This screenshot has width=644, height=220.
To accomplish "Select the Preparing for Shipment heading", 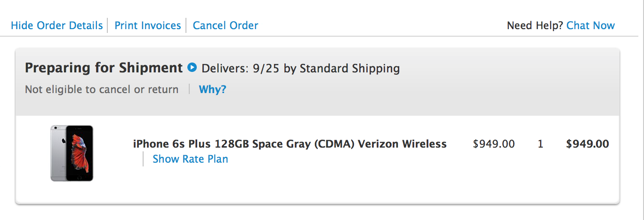I will [104, 68].
